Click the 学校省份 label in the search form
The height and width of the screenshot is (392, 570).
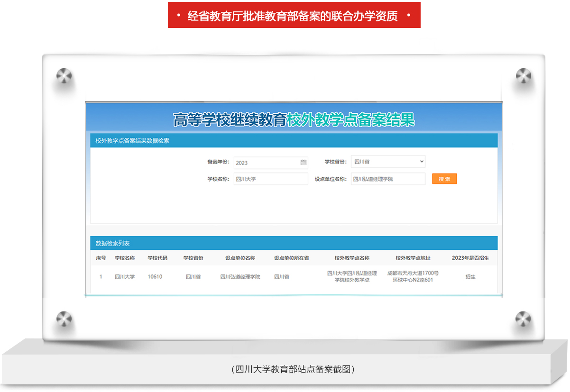tap(336, 162)
